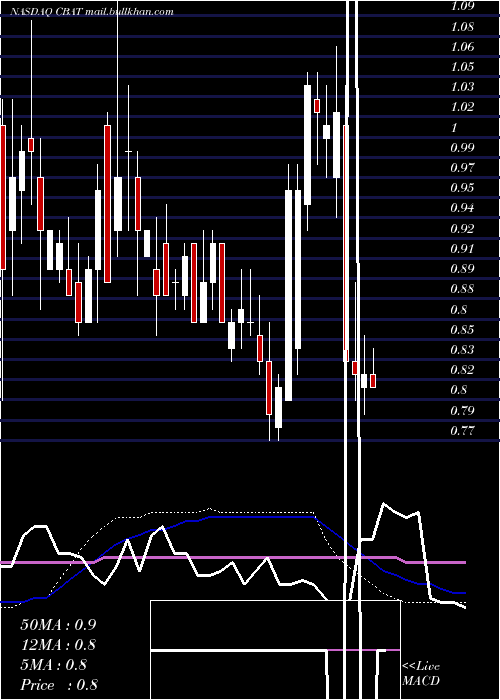Screen dimensions: 500x700
Task: Select the 0.79 price axis label
Action: coord(462,411)
